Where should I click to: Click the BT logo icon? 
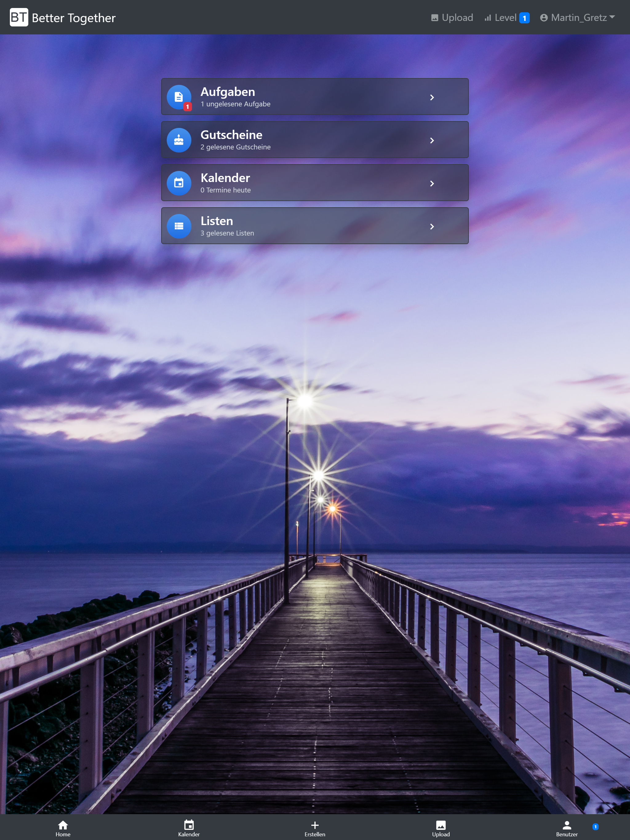19,17
